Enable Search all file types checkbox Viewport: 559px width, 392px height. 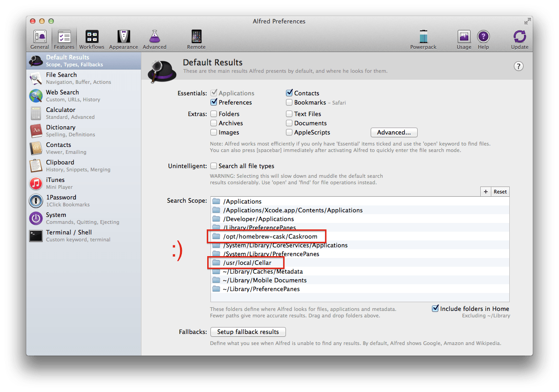214,166
